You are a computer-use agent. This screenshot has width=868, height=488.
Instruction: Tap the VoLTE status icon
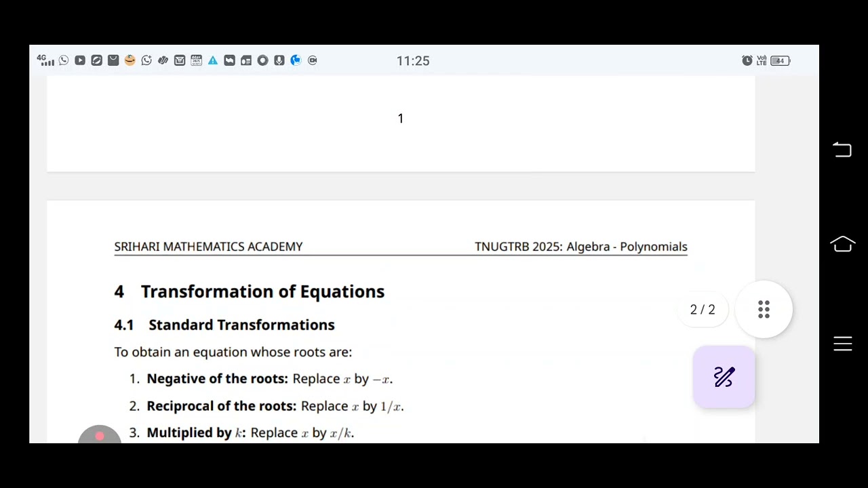click(x=762, y=60)
